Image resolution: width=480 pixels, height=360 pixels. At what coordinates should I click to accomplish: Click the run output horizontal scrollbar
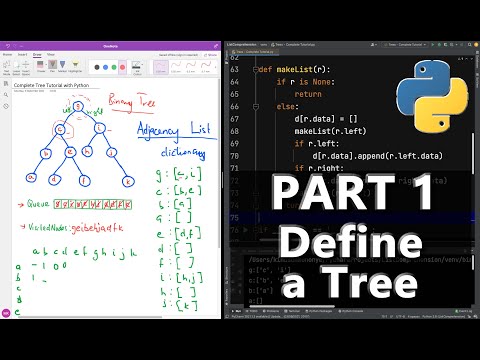pos(292,306)
